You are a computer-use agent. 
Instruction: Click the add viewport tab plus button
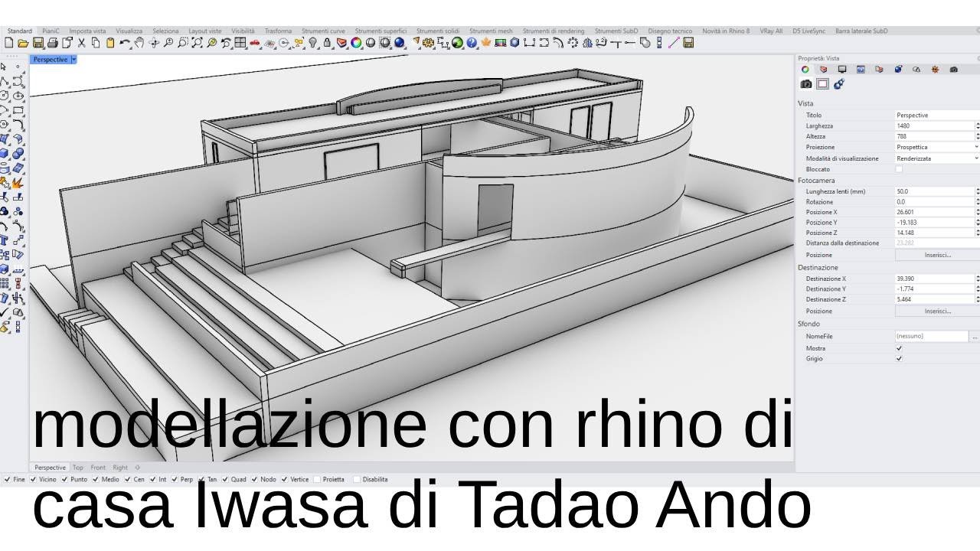pyautogui.click(x=138, y=468)
